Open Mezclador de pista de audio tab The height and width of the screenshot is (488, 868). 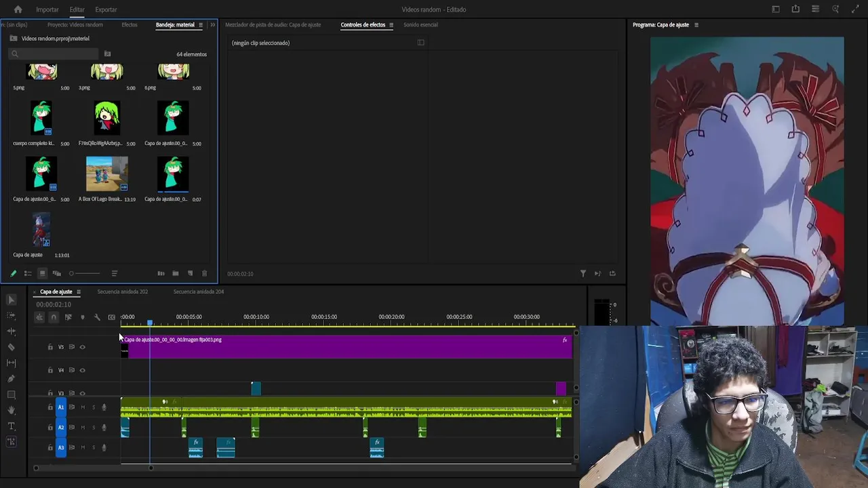[x=273, y=25]
